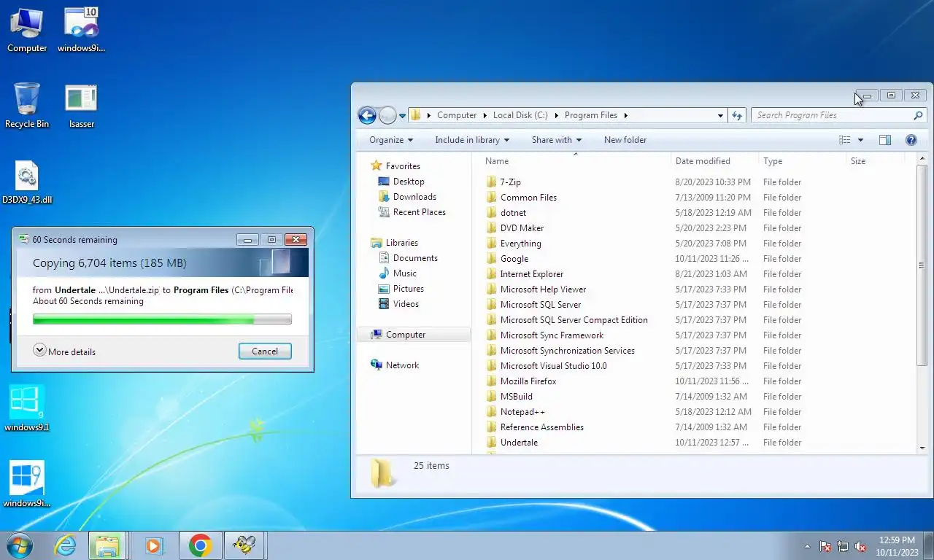Open Action Center flag tray icon
Image resolution: width=934 pixels, height=560 pixels.
pyautogui.click(x=825, y=546)
